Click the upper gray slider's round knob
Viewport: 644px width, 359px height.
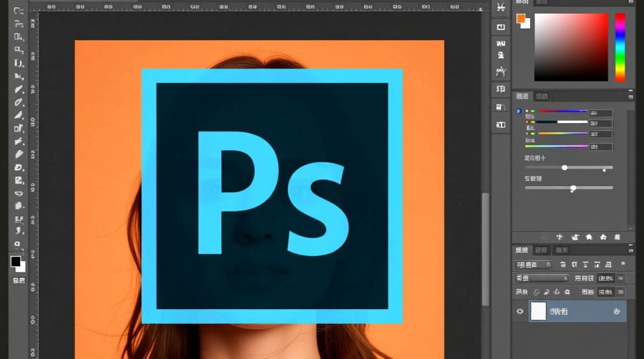(x=564, y=168)
